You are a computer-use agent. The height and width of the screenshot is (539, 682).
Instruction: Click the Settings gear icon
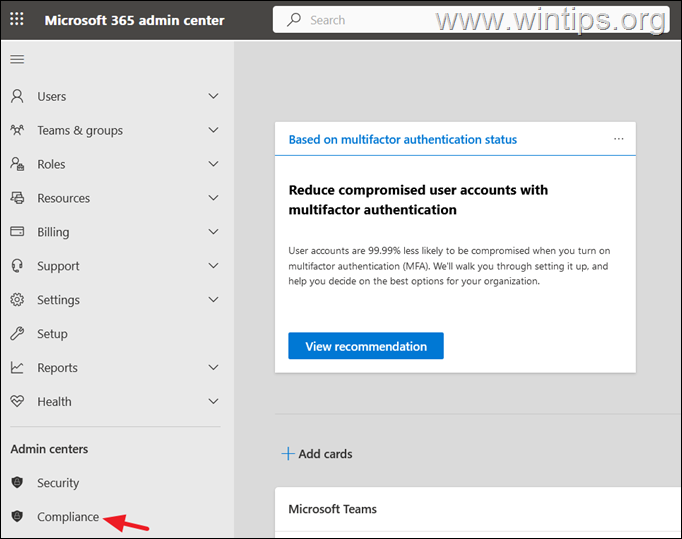pos(17,300)
